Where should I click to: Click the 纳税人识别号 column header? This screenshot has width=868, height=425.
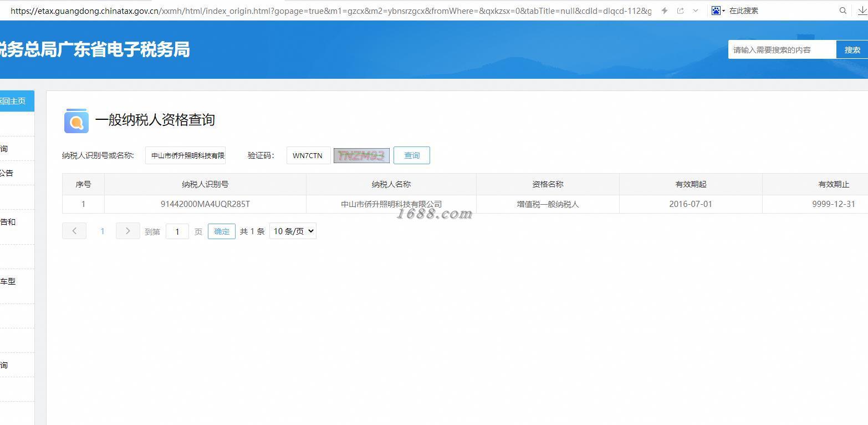click(205, 184)
